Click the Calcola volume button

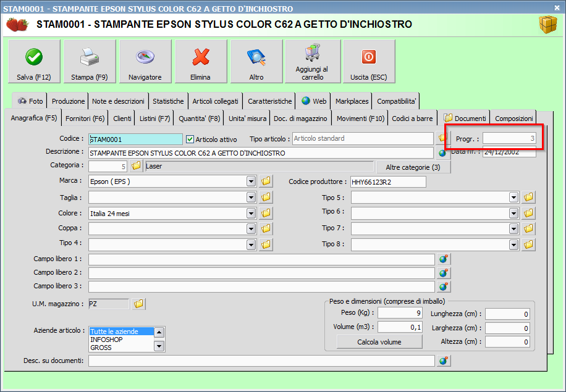tap(379, 342)
